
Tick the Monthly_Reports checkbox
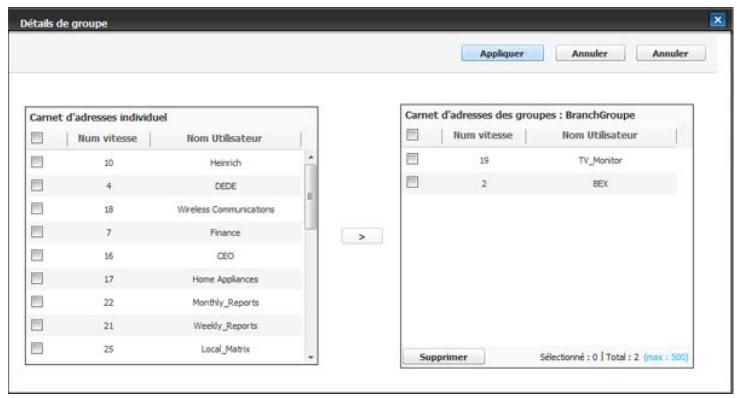pos(37,302)
